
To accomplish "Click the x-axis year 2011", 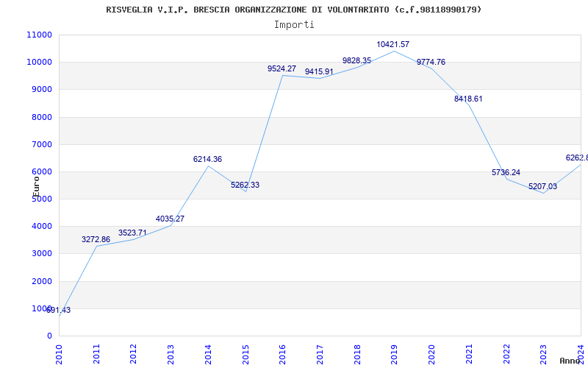I will pos(96,354).
